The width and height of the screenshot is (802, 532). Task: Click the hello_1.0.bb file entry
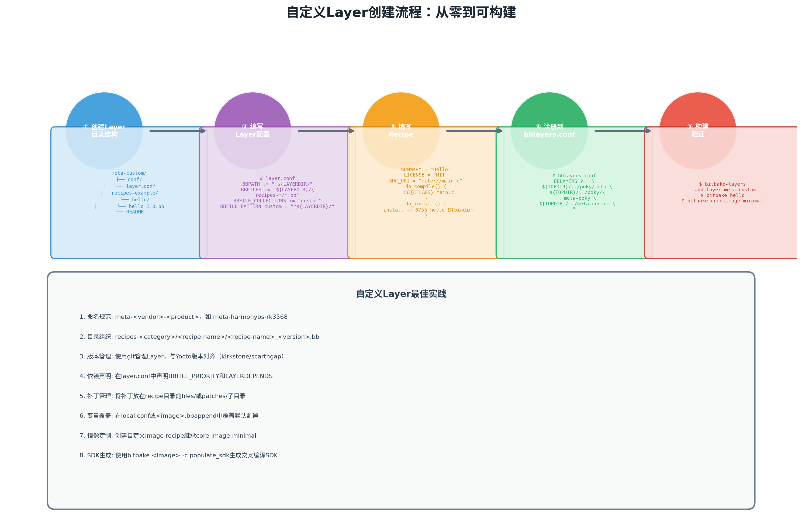click(x=129, y=206)
